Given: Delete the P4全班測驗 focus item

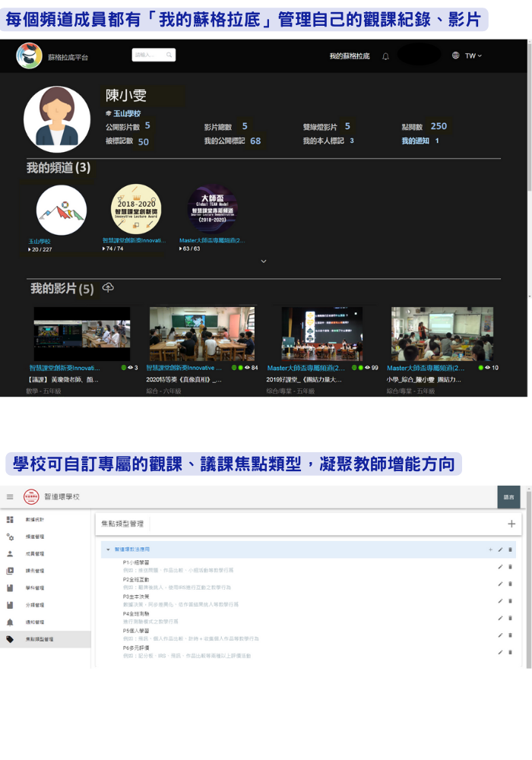Looking at the screenshot, I should [x=510, y=618].
